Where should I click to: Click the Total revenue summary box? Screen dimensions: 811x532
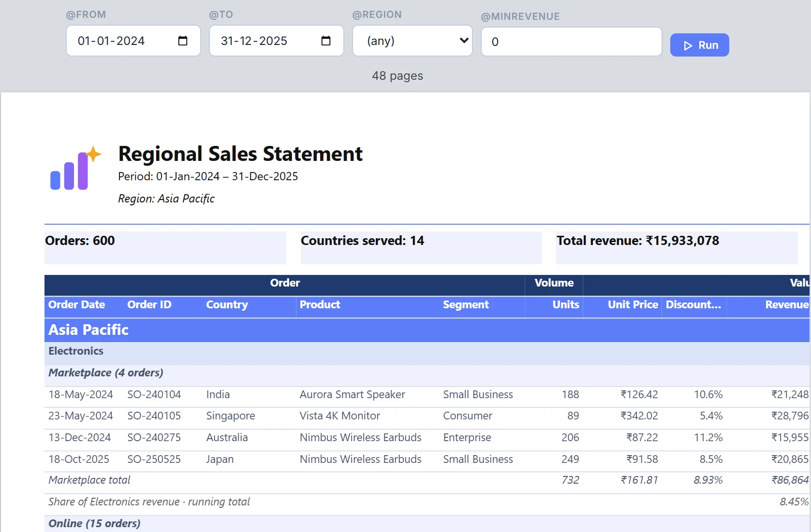[677, 247]
